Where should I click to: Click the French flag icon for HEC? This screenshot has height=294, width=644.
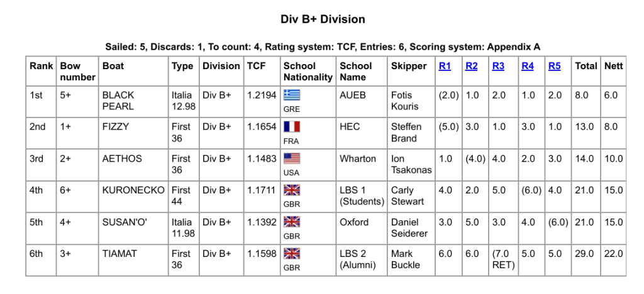tap(292, 127)
